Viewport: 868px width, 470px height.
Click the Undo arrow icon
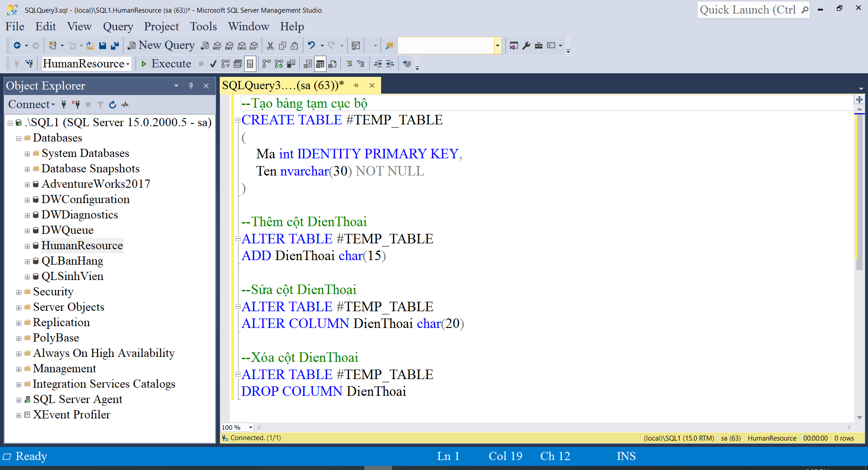point(311,45)
